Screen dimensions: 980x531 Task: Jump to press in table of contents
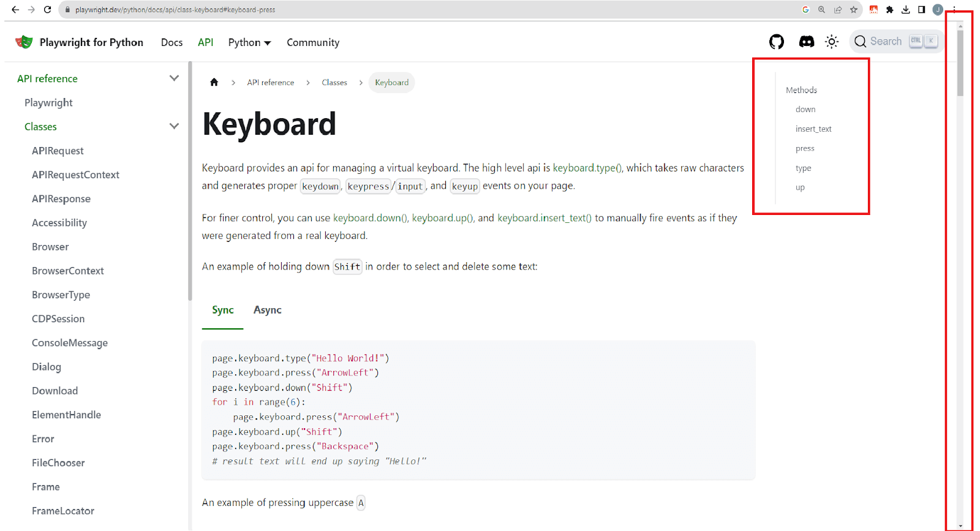805,148
